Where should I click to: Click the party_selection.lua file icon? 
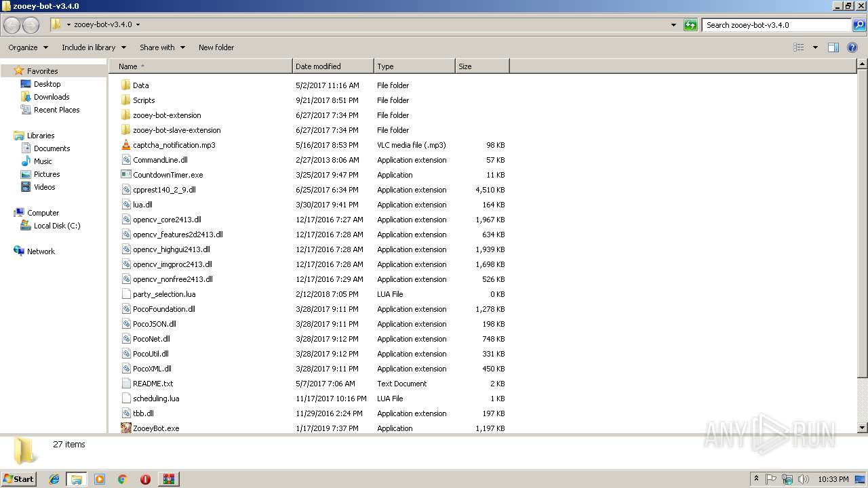[125, 294]
